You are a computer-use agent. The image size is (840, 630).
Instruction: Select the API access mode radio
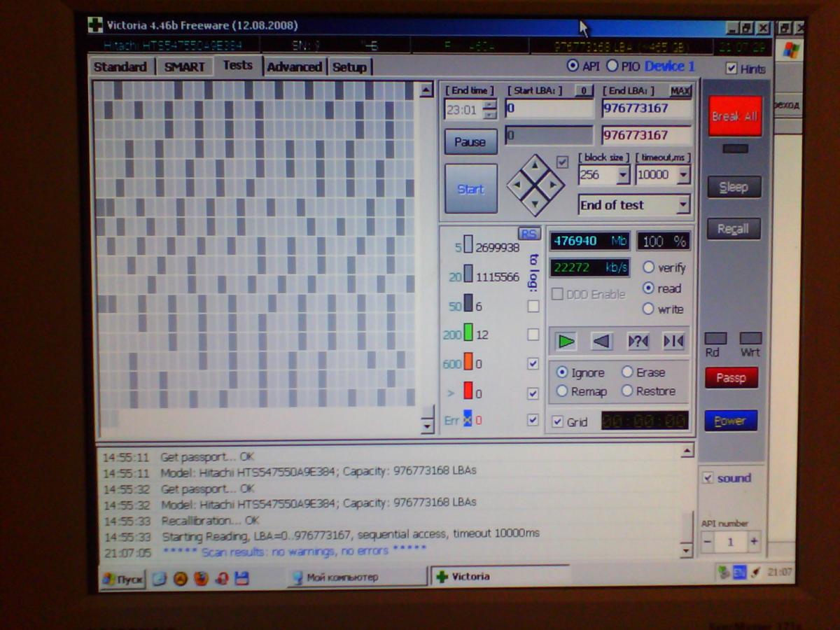(573, 65)
